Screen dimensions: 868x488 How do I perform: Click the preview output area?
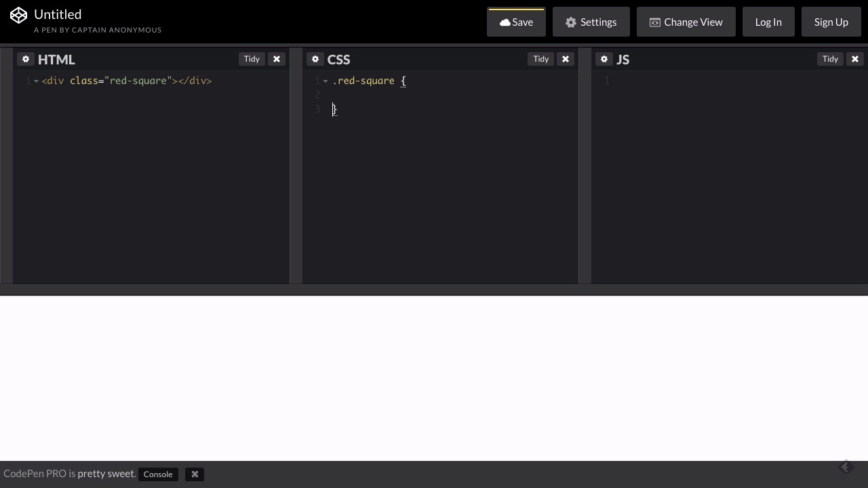434,378
